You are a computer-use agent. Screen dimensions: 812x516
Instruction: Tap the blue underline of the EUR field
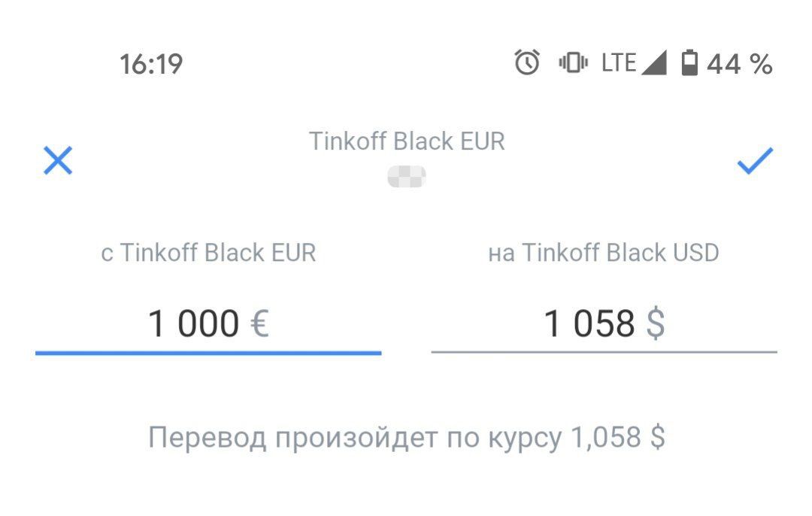click(208, 352)
